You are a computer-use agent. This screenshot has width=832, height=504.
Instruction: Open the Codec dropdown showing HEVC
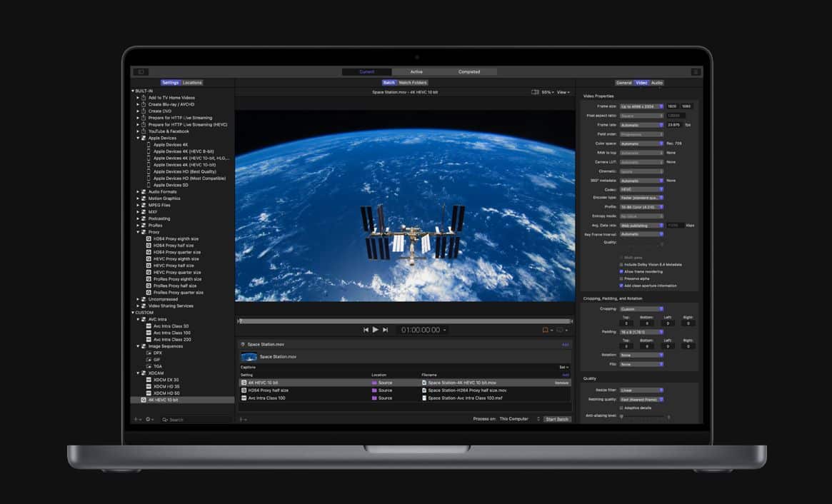pos(641,189)
